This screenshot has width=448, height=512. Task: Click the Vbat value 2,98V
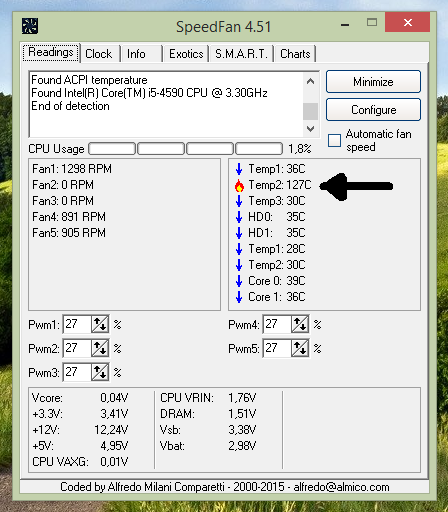pos(242,446)
